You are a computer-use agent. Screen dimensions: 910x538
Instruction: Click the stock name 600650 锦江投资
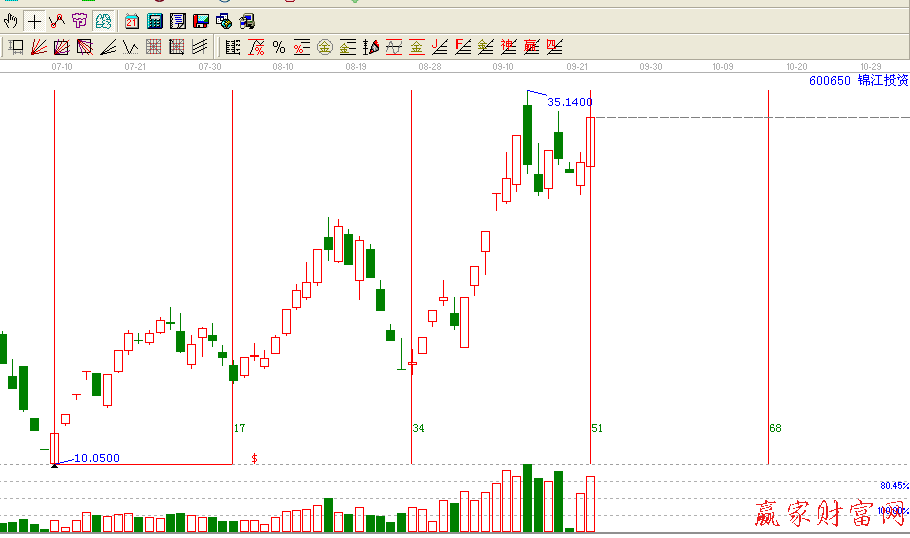858,80
